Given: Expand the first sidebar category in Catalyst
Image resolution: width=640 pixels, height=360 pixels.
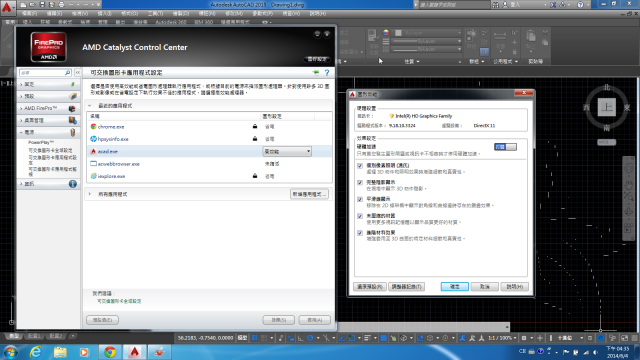Looking at the screenshot, I should coord(48,84).
